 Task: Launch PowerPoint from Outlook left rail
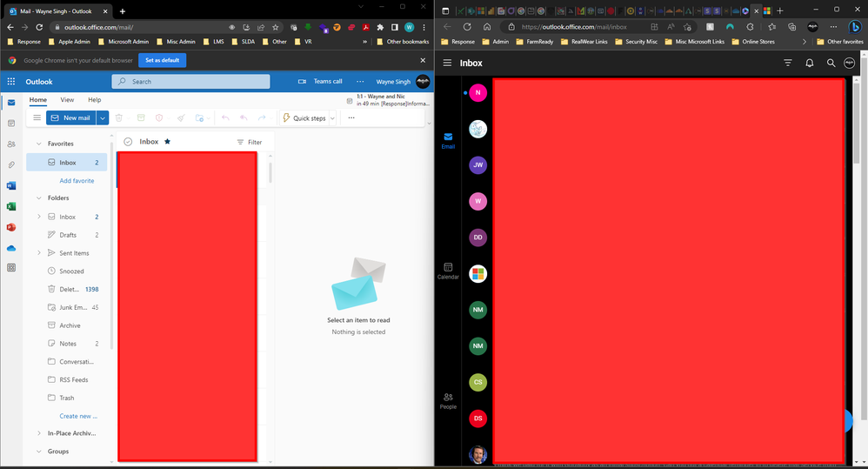coord(11,227)
